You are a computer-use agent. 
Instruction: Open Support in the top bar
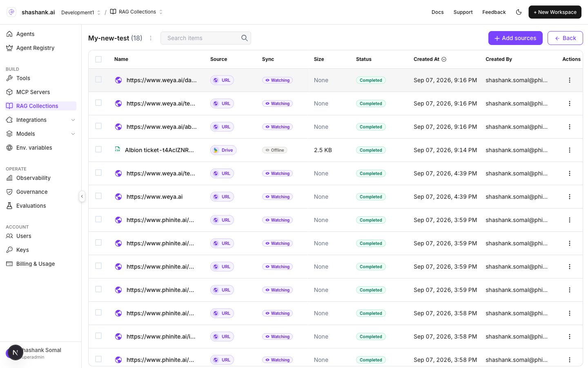[x=463, y=12]
